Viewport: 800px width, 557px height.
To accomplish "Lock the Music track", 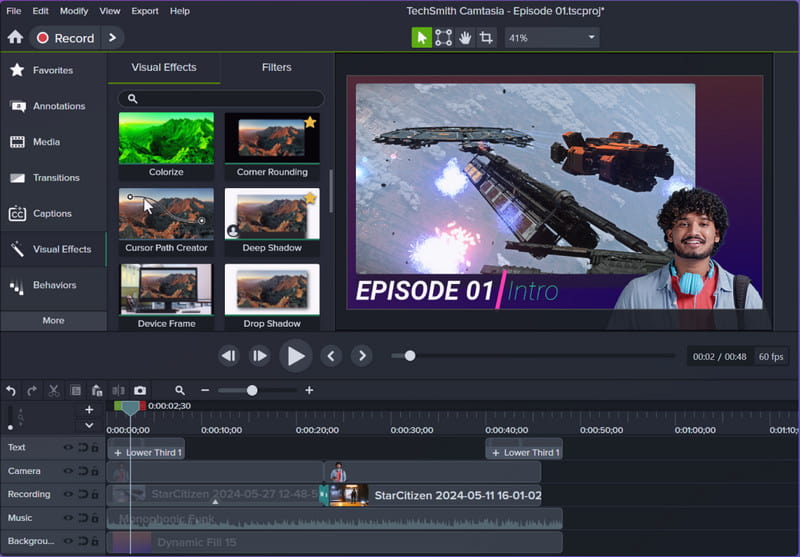I will pos(95,518).
